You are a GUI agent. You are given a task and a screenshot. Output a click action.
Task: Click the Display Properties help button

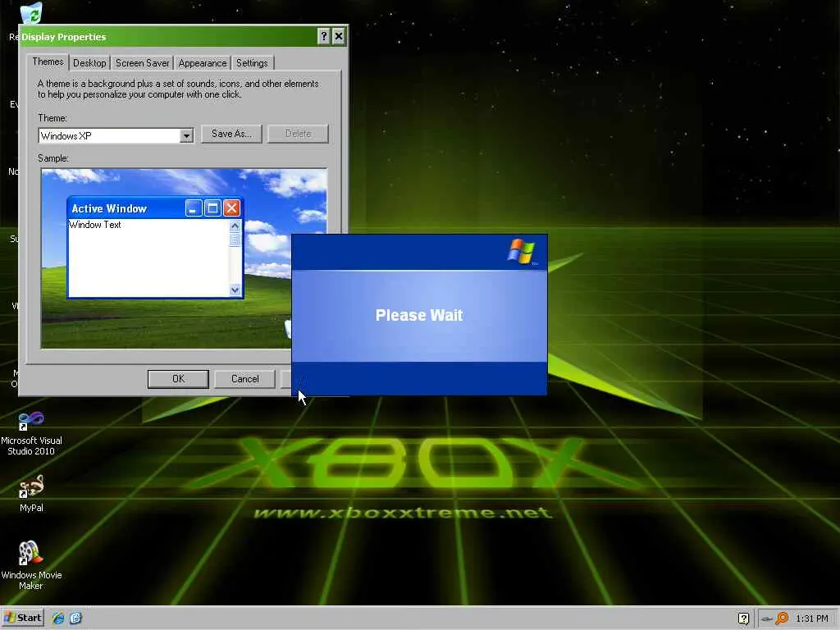coord(323,36)
